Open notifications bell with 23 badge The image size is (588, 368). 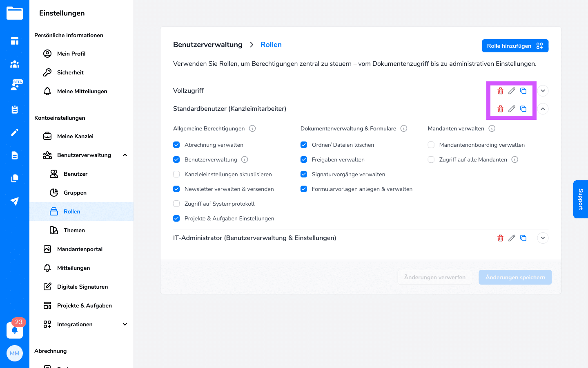pyautogui.click(x=15, y=330)
